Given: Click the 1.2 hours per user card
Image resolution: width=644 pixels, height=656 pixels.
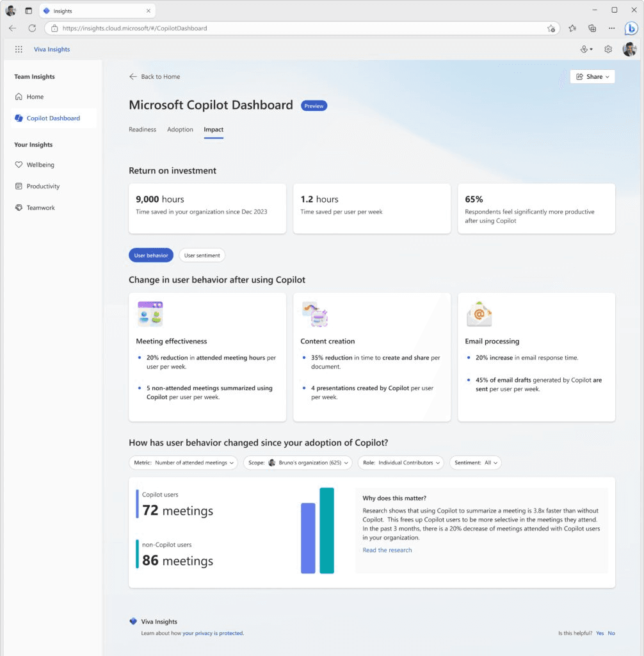Looking at the screenshot, I should pyautogui.click(x=372, y=208).
